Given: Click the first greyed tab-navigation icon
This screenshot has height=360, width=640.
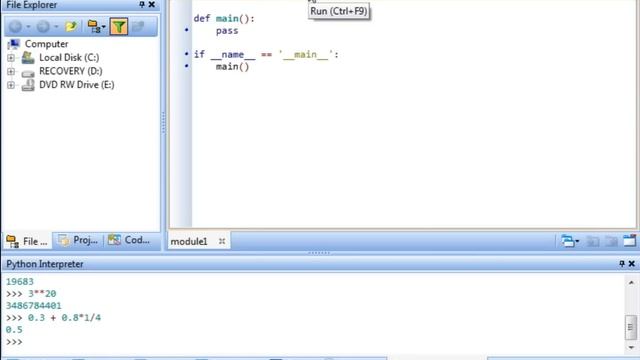Looking at the screenshot, I should point(593,241).
